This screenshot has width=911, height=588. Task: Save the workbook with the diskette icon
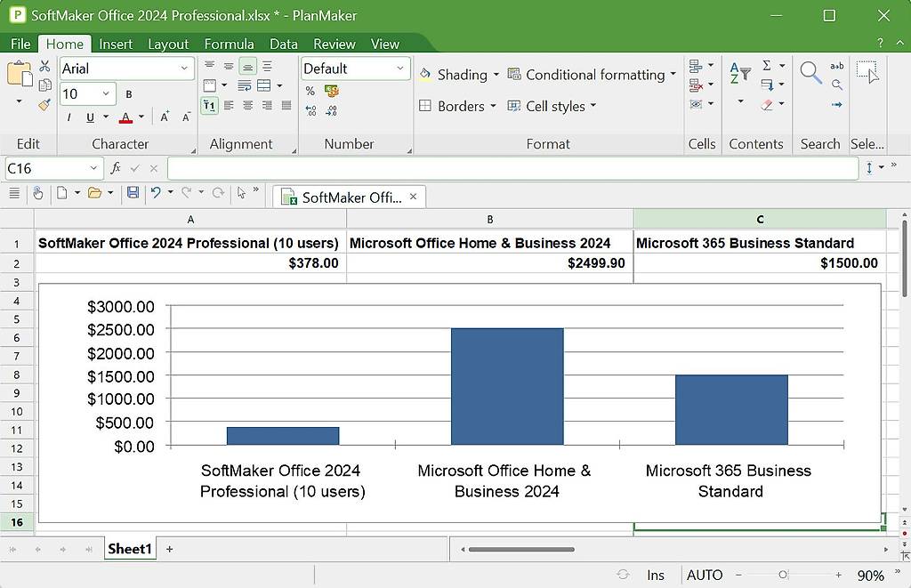point(133,193)
